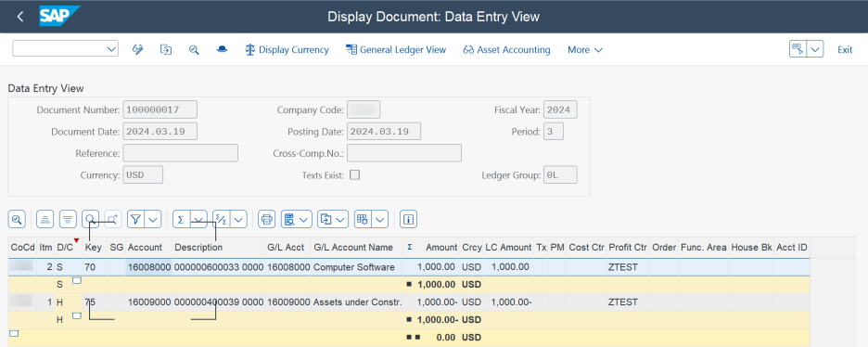This screenshot has height=347, width=868.
Task: Click the hat icon in the top toolbar
Action: click(x=222, y=49)
